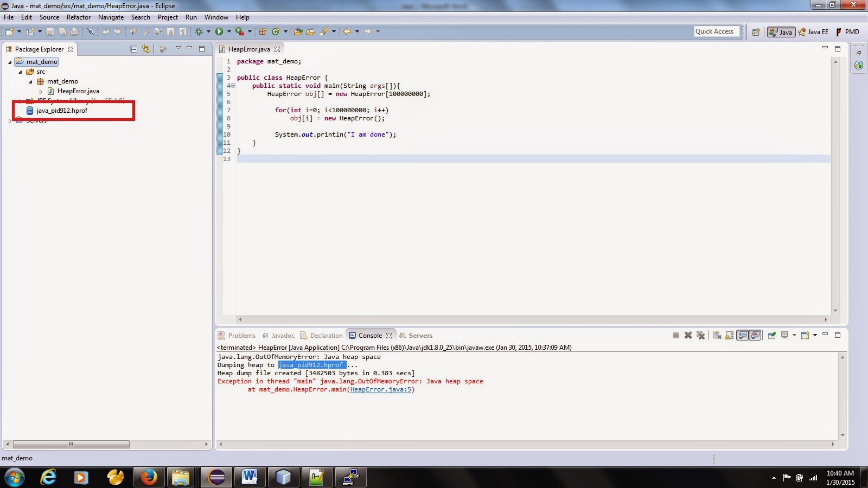Click the Open Task folder icon
This screenshot has height=488, width=868.
click(310, 31)
